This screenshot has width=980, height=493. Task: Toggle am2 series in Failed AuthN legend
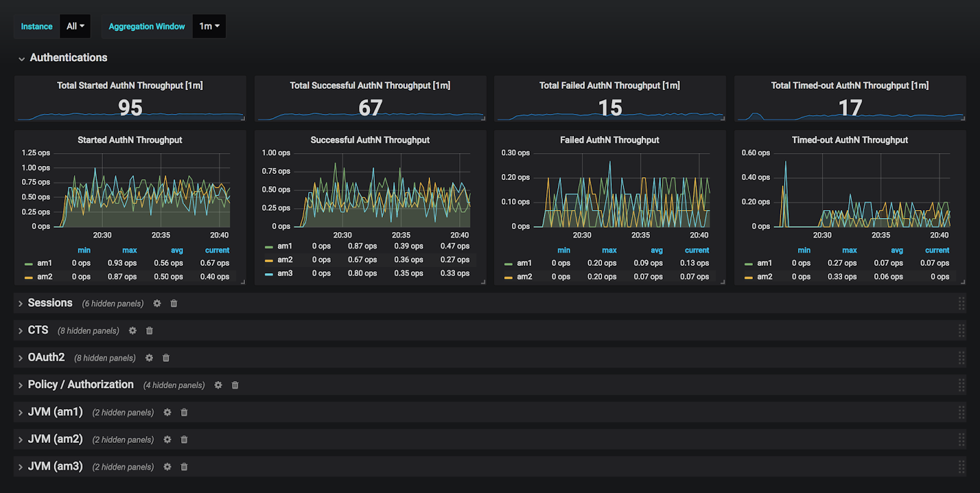pyautogui.click(x=524, y=277)
